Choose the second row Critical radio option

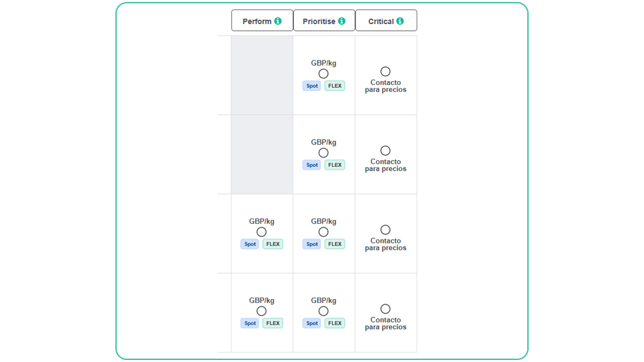(x=385, y=151)
